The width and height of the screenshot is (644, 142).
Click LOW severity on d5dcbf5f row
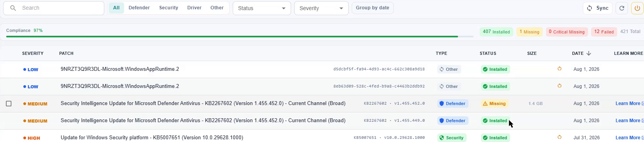coord(31,70)
